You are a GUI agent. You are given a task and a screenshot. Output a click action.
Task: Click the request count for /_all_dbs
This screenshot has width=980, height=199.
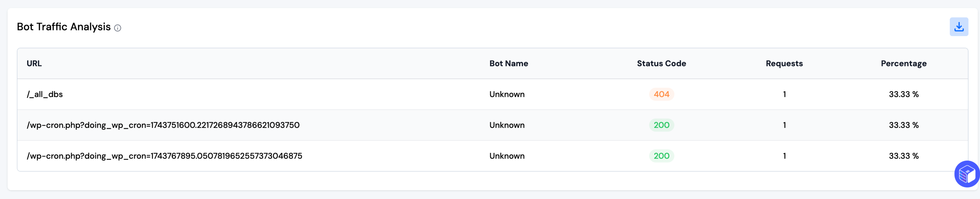pos(784,94)
